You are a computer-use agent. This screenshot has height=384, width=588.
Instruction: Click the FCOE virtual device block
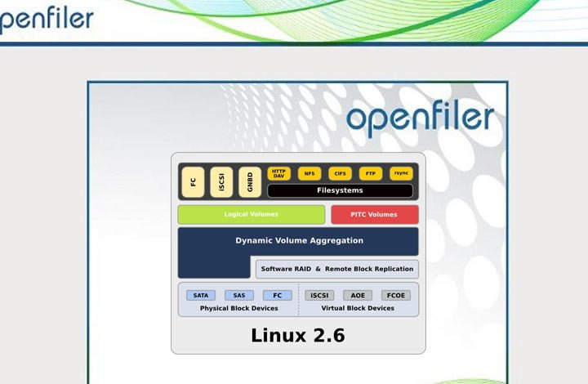[x=396, y=296]
